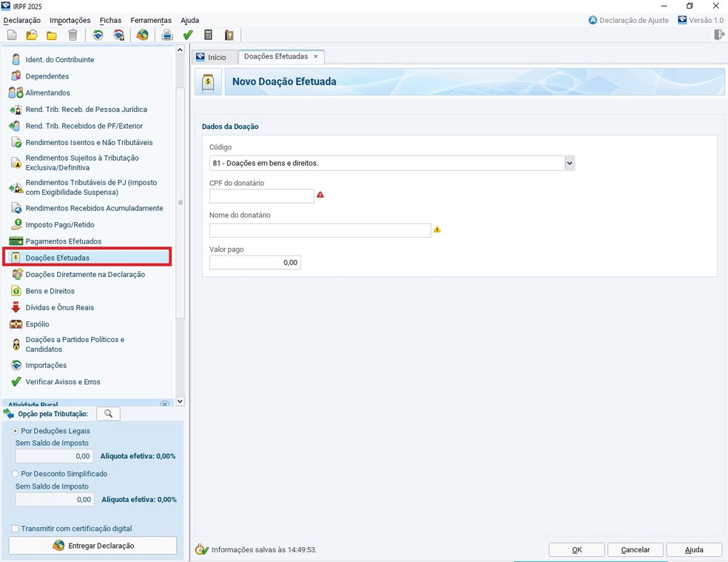Click the printer icon in toolbar
This screenshot has width=728, height=562.
(167, 35)
